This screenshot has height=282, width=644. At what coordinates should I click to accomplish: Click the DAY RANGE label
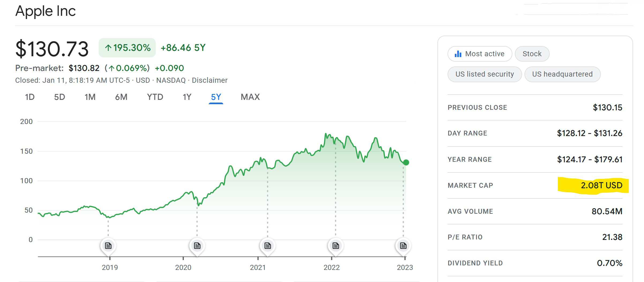[467, 133]
